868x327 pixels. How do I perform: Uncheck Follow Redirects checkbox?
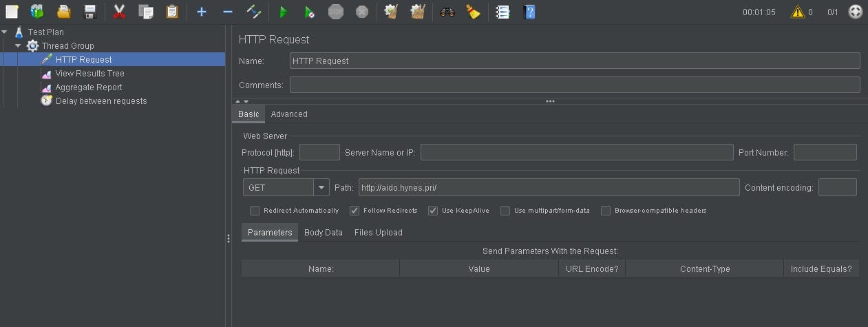(x=354, y=211)
